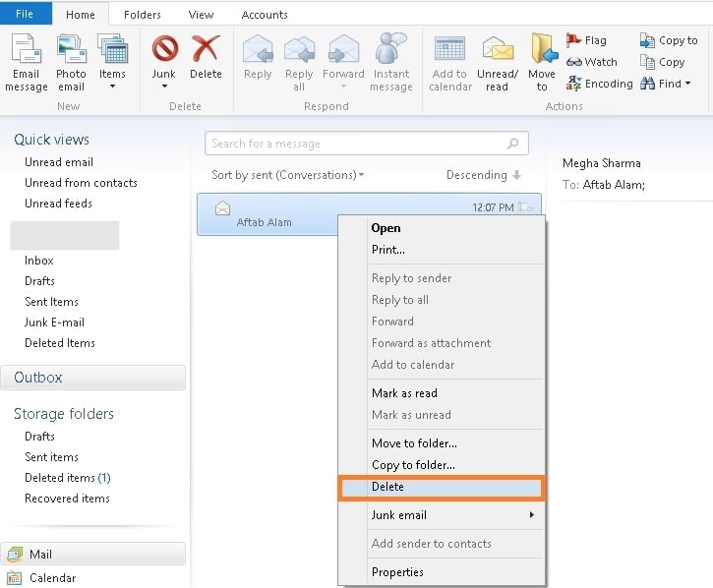Switch to Mail pane
Image resolution: width=713 pixels, height=588 pixels.
92,554
